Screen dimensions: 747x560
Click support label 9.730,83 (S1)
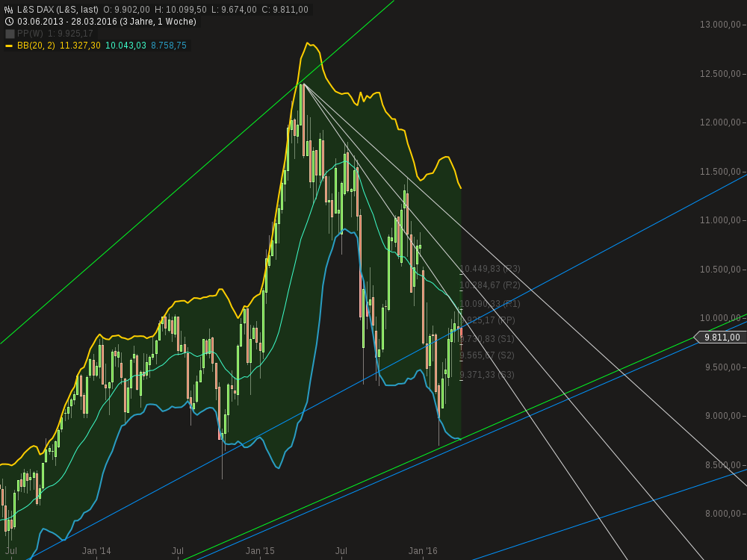[487, 339]
